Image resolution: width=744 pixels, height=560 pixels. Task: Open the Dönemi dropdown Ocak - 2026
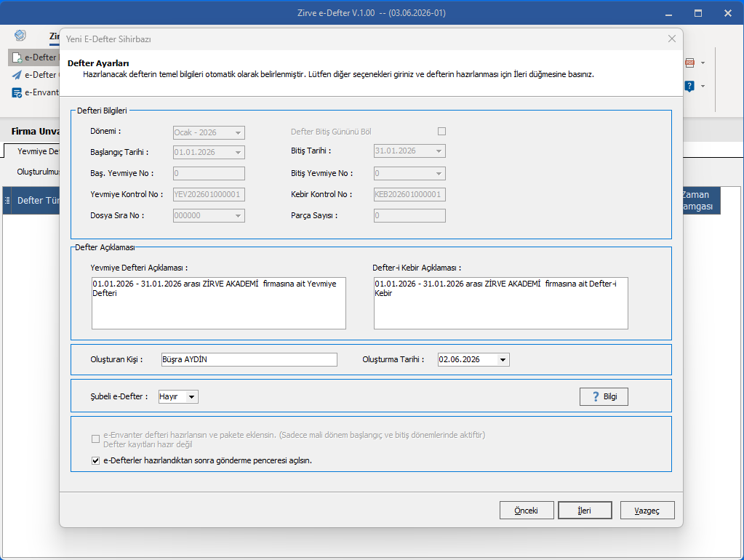coord(239,133)
